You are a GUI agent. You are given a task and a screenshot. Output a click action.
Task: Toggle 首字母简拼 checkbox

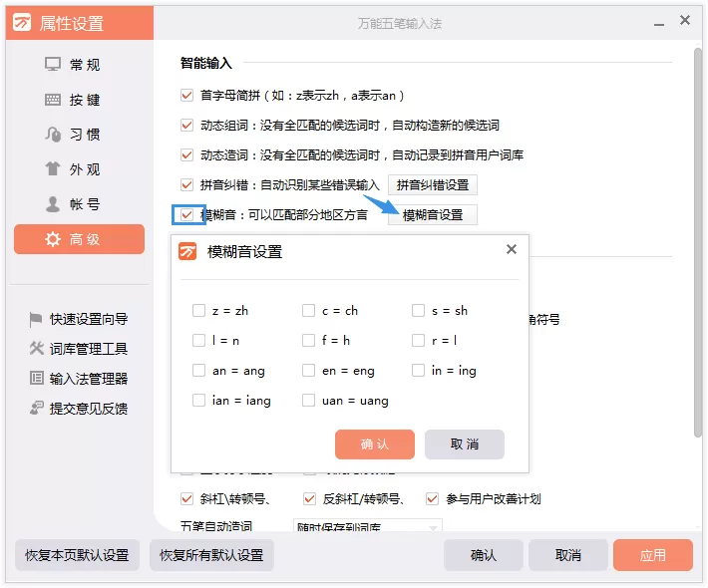tap(186, 96)
